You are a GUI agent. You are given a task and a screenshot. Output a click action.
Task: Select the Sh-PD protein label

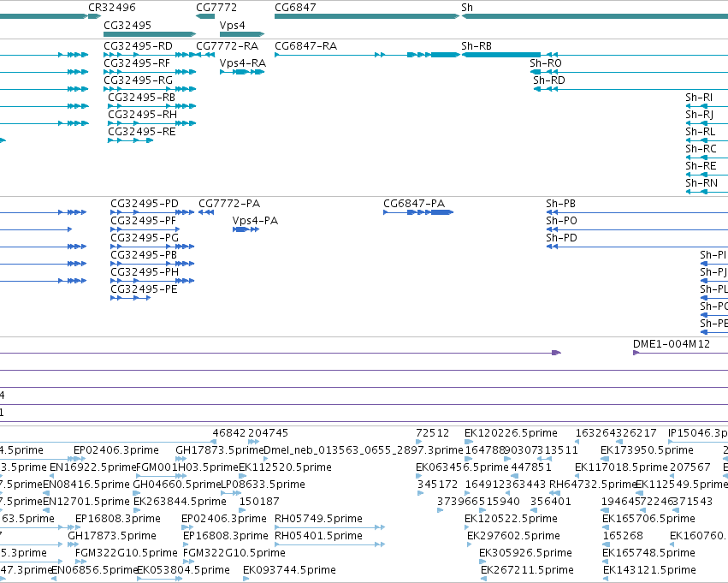pyautogui.click(x=561, y=238)
